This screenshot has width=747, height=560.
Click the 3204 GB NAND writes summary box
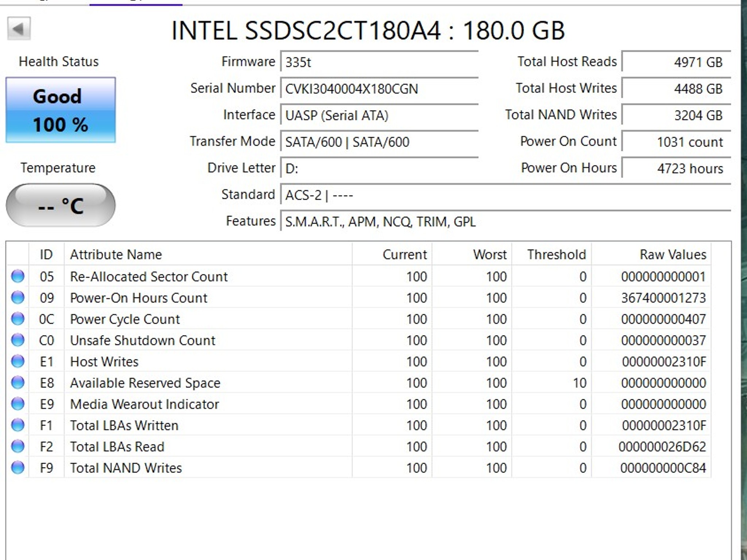(x=676, y=115)
